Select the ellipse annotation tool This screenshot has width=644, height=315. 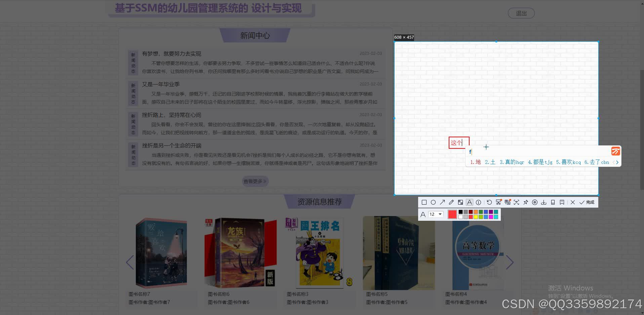point(433,202)
